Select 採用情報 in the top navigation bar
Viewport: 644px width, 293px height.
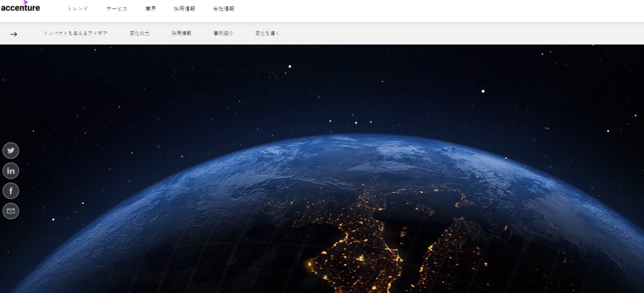(184, 9)
